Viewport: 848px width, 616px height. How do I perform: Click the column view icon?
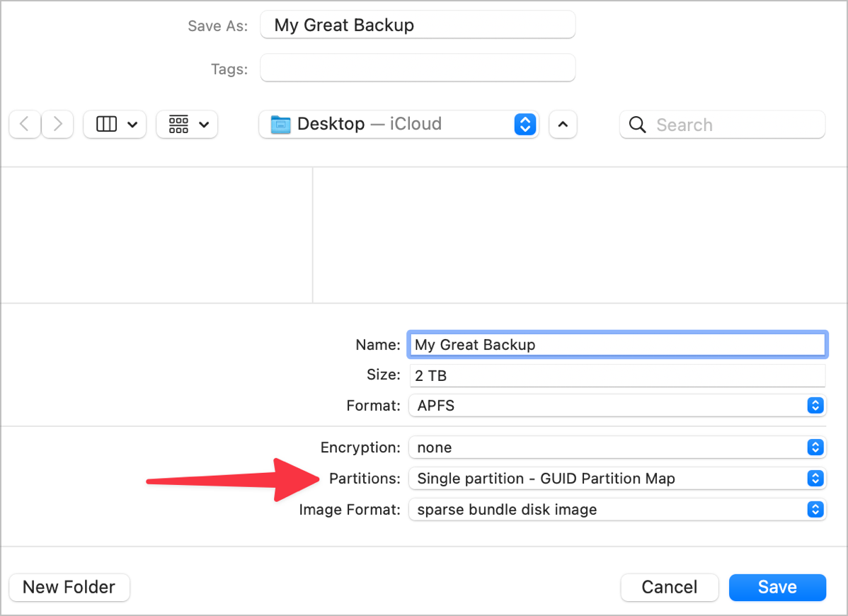tap(106, 125)
